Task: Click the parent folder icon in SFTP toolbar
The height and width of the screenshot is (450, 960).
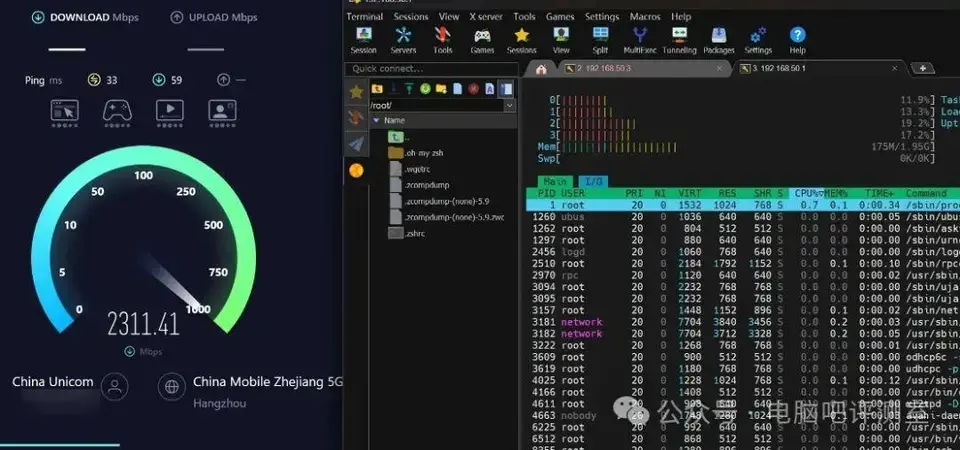Action: [x=377, y=89]
